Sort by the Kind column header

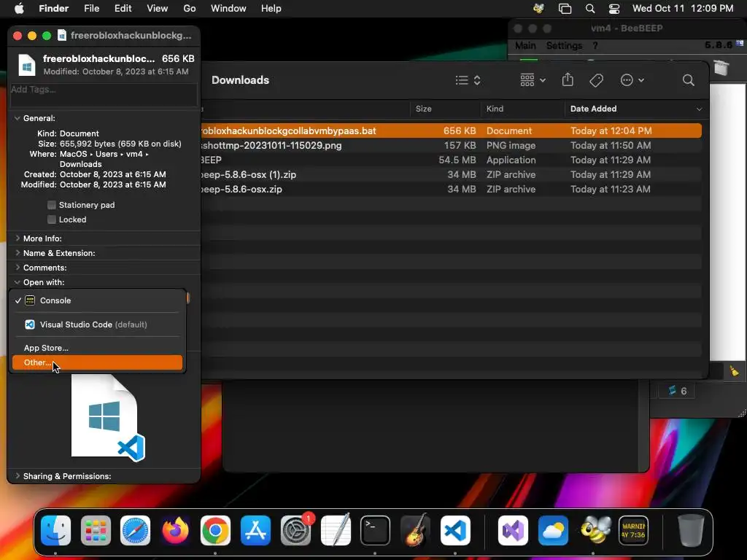point(522,109)
